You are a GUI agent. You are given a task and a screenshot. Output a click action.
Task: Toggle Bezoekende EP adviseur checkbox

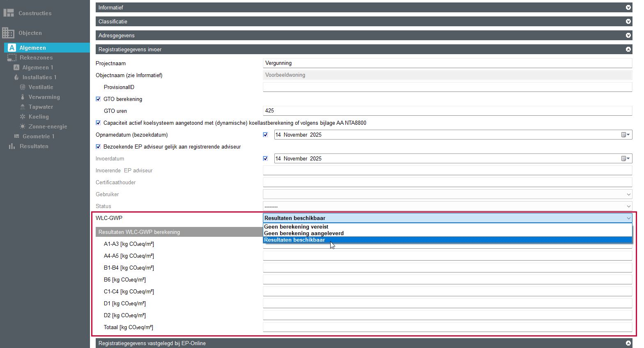click(98, 147)
